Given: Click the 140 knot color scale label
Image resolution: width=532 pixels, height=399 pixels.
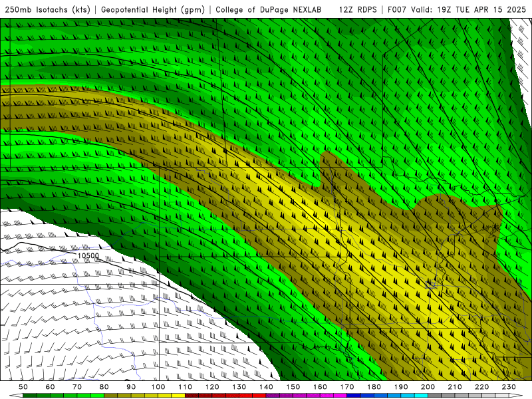Looking at the screenshot, I should [x=266, y=387].
